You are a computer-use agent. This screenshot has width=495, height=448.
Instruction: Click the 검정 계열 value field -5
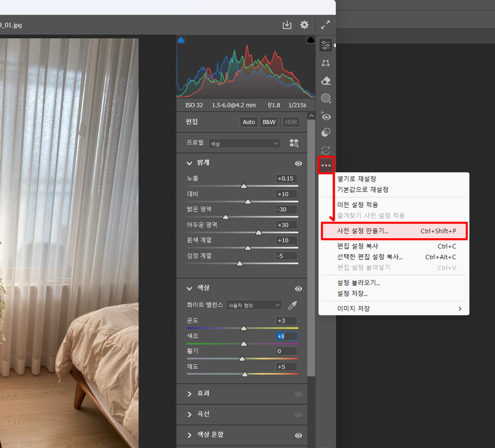[x=286, y=256]
